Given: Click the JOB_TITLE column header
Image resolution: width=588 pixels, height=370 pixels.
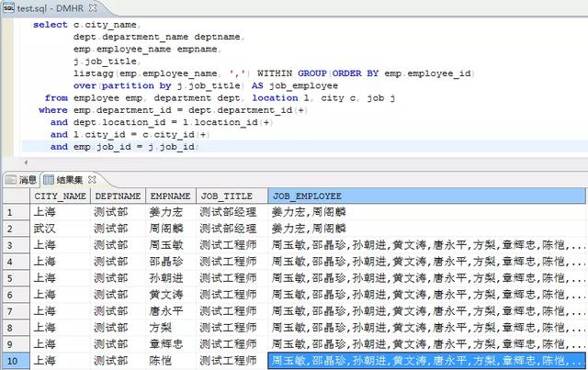Looking at the screenshot, I should coord(232,196).
